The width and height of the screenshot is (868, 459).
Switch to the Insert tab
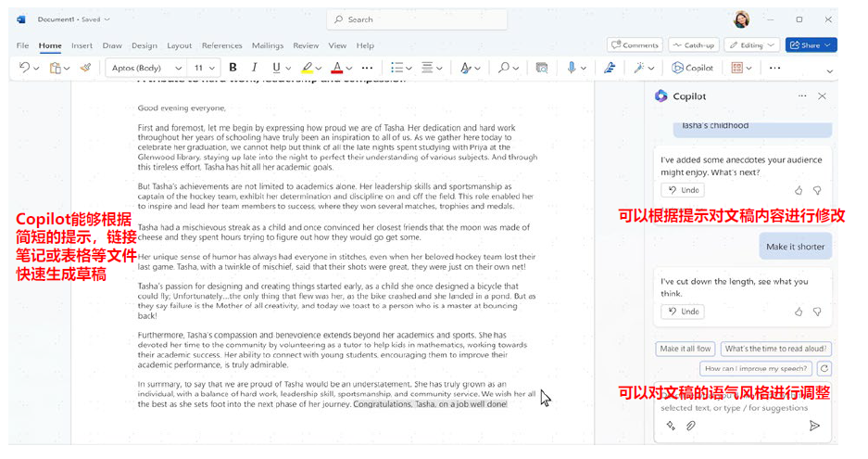[x=82, y=45]
